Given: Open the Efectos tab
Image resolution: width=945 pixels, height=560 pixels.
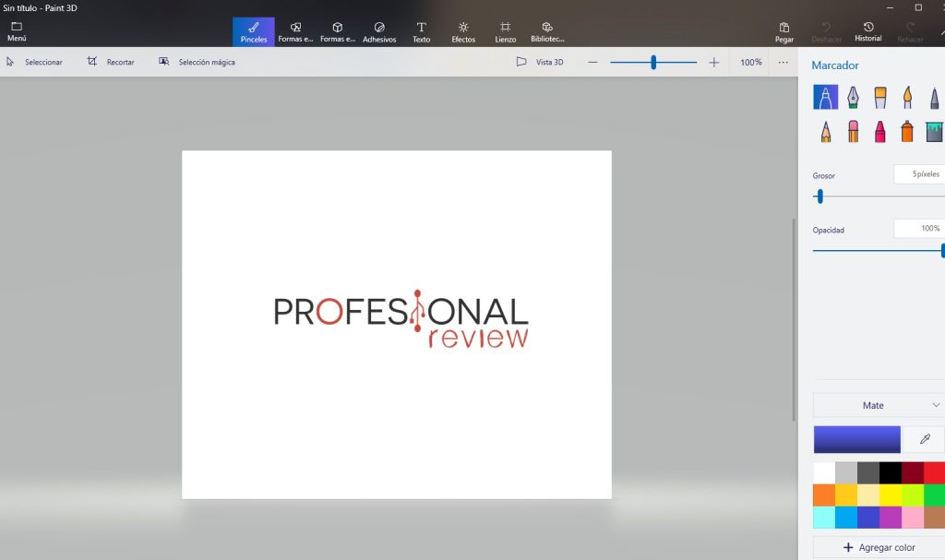Looking at the screenshot, I should point(463,32).
